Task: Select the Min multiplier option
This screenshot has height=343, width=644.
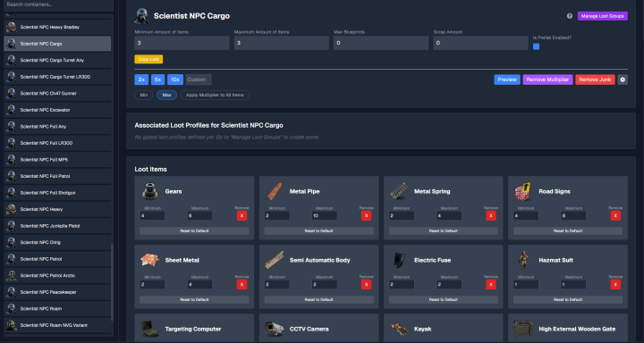Action: [x=144, y=96]
